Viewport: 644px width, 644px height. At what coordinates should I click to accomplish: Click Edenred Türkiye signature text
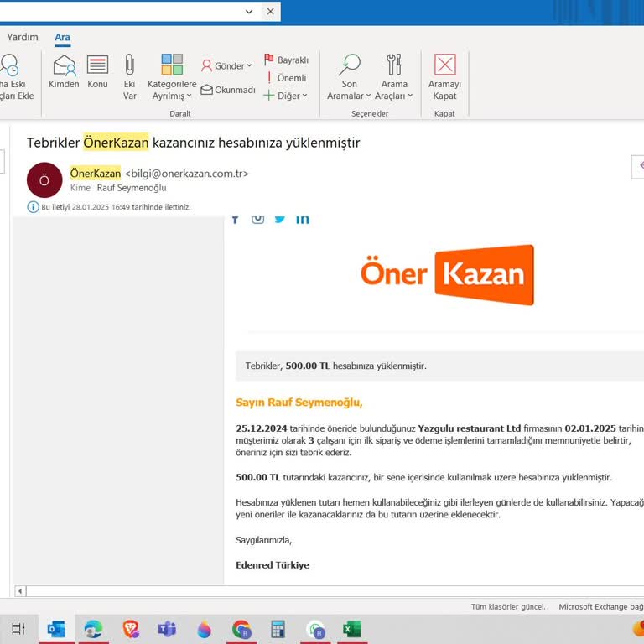click(x=273, y=565)
